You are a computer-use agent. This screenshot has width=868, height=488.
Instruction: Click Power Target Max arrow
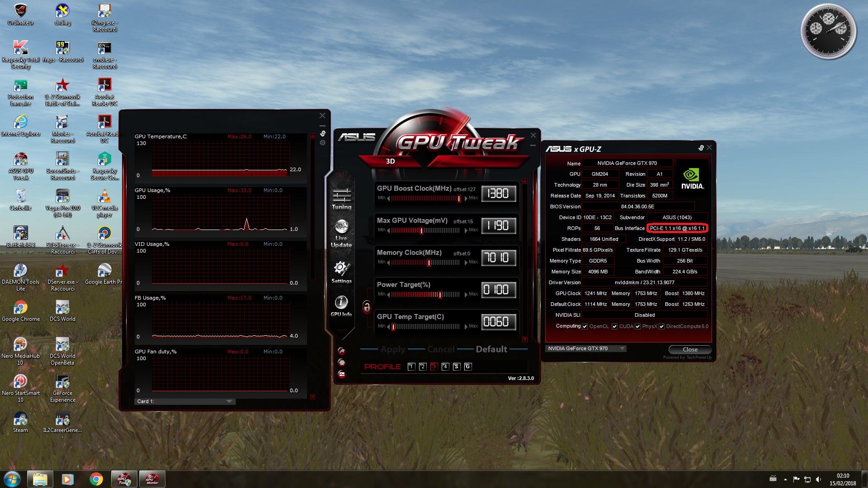(x=466, y=295)
